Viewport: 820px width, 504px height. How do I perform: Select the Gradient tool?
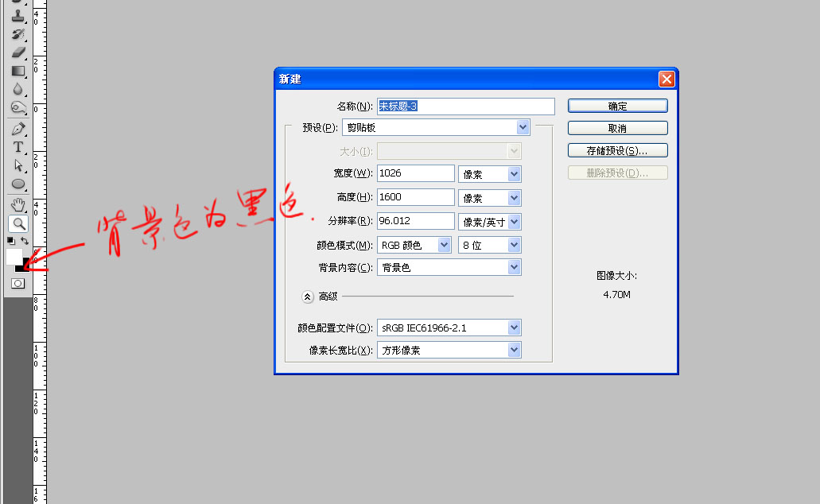(18, 71)
